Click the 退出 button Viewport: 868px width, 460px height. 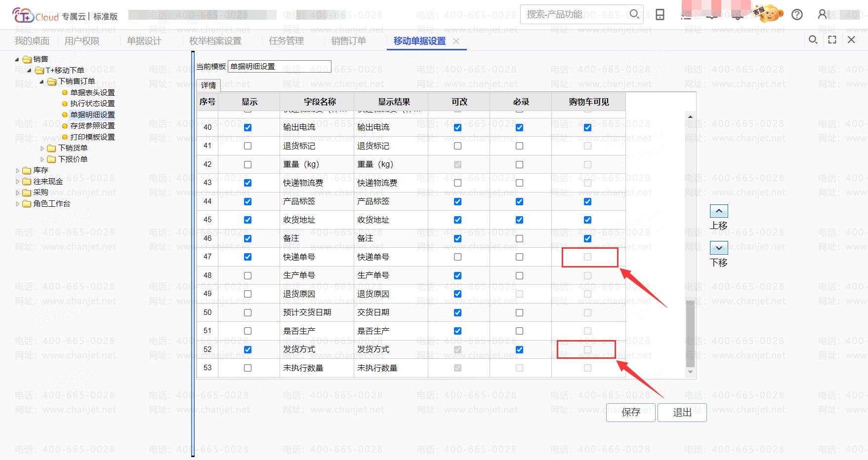[x=682, y=413]
